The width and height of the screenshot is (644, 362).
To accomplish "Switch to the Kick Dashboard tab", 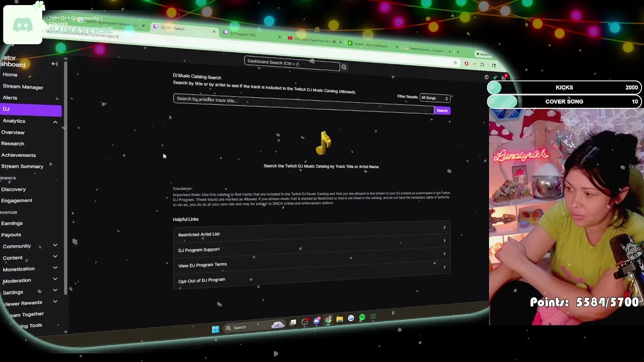I will click(373, 45).
